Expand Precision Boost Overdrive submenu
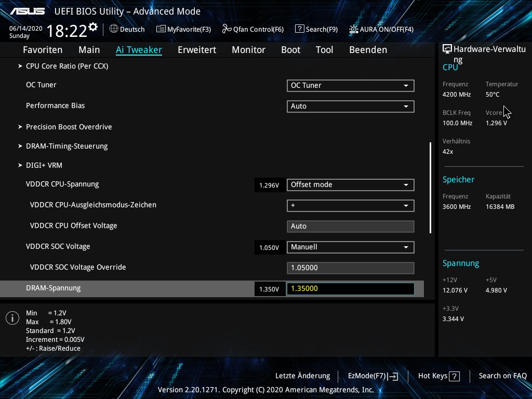532x399 pixels. point(69,127)
